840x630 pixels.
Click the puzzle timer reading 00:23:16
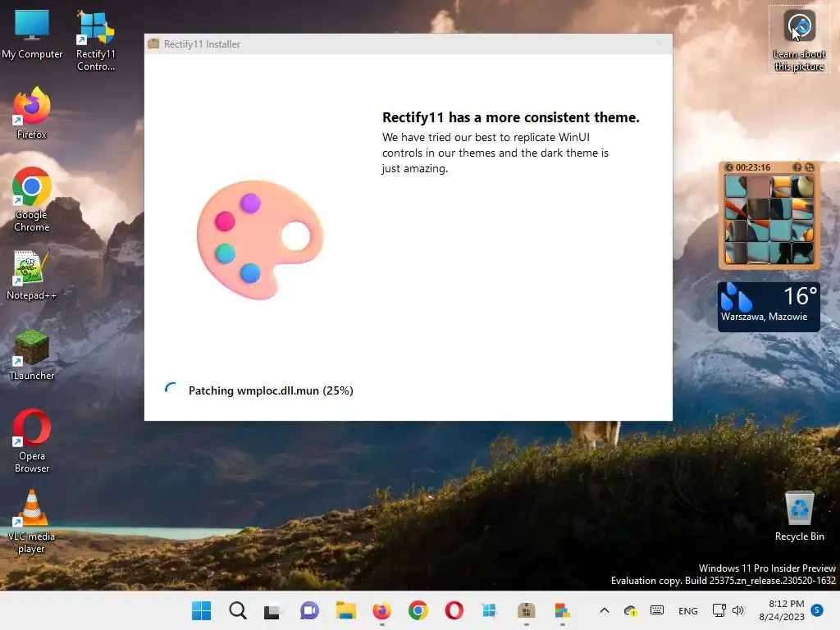753,167
